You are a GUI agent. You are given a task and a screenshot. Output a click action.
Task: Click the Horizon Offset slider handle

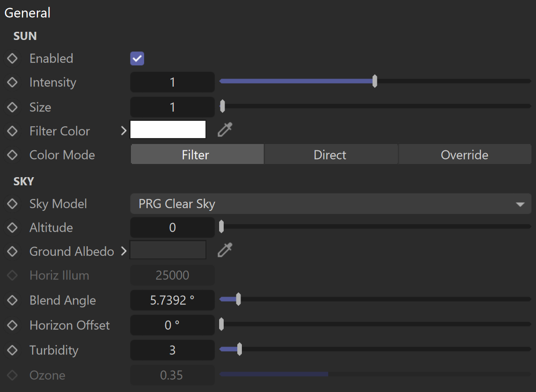[221, 324]
